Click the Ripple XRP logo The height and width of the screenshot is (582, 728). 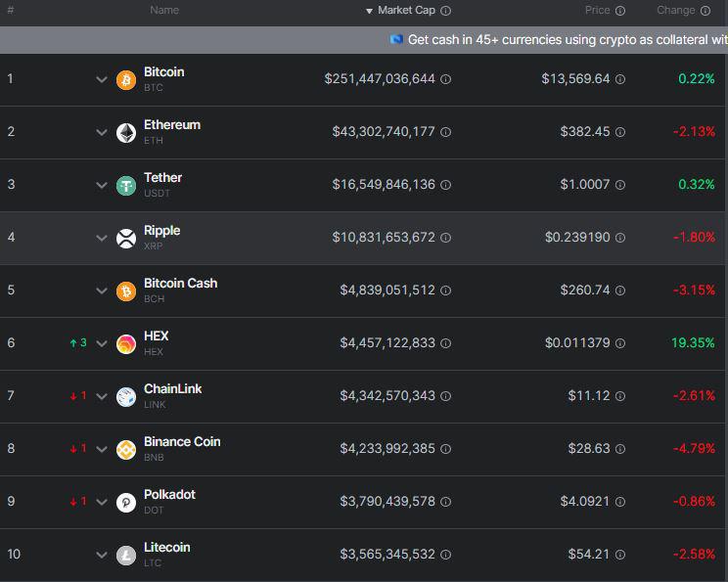click(126, 239)
